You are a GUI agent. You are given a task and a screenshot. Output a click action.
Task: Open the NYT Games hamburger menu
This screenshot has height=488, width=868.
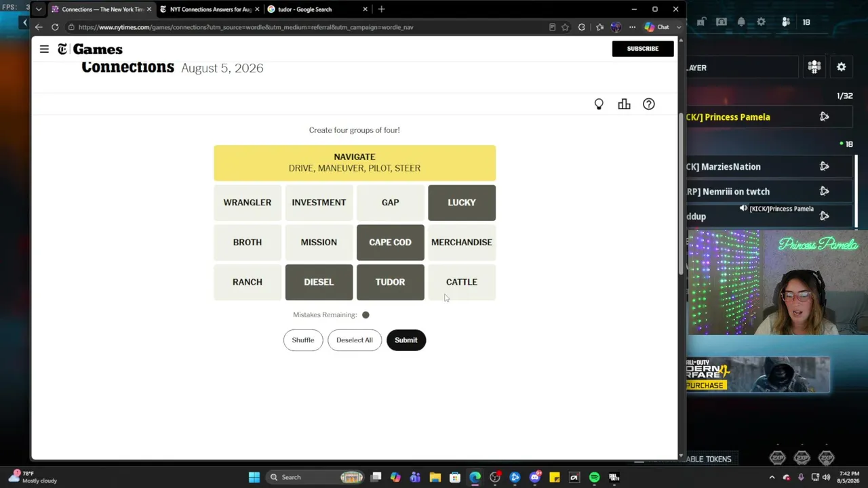click(44, 49)
